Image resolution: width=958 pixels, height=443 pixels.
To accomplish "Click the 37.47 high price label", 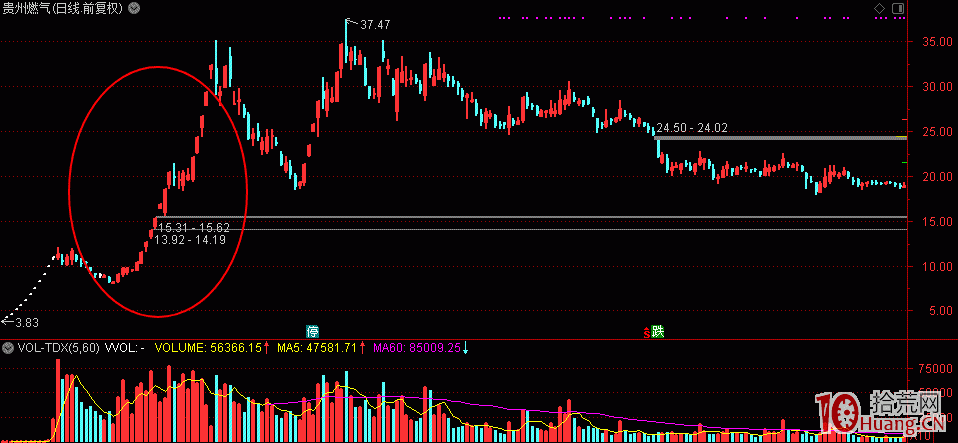I will click(375, 26).
